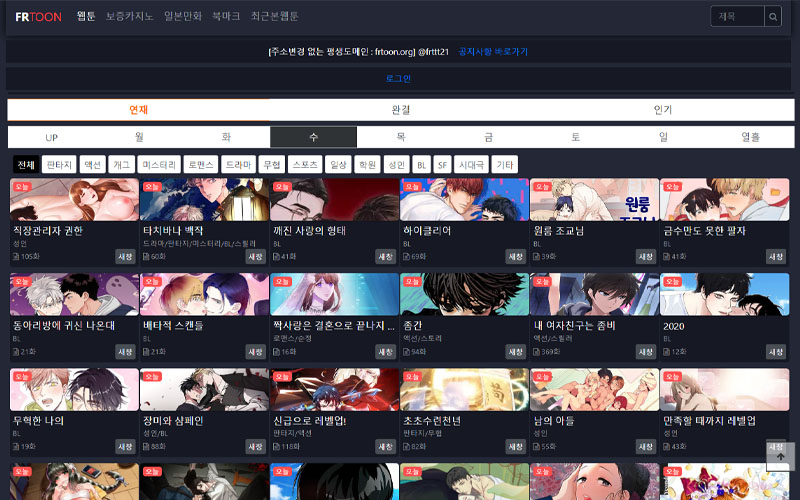Click the 로그인 link
800x500 pixels.
(398, 79)
